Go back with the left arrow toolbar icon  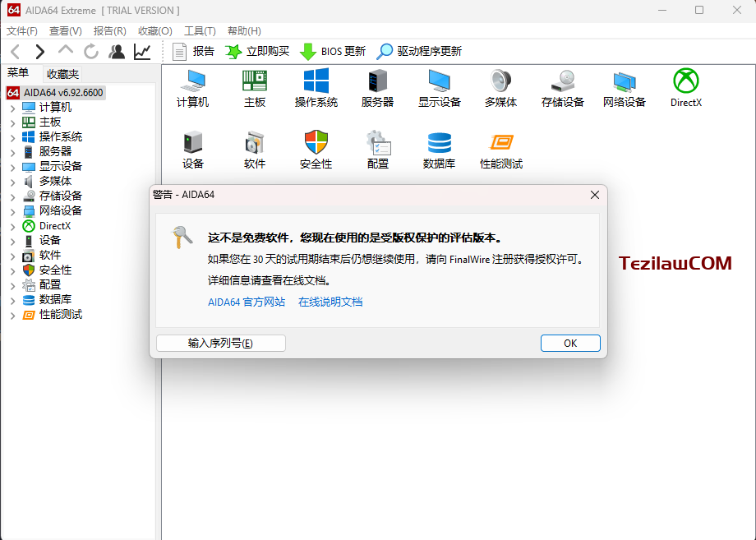point(16,52)
